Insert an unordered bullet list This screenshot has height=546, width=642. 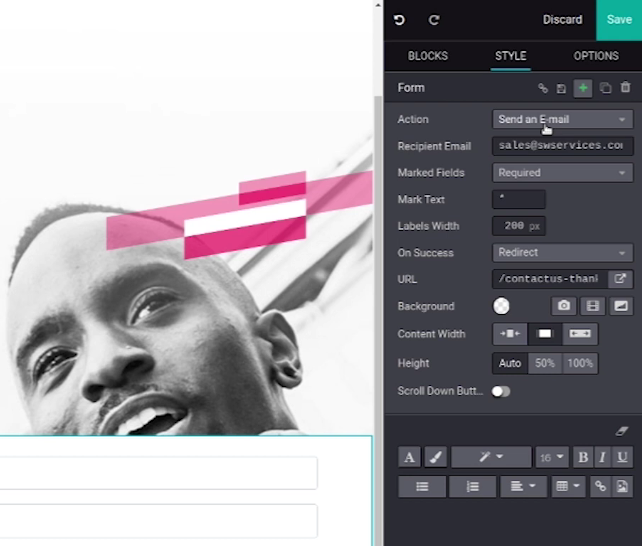click(x=422, y=486)
